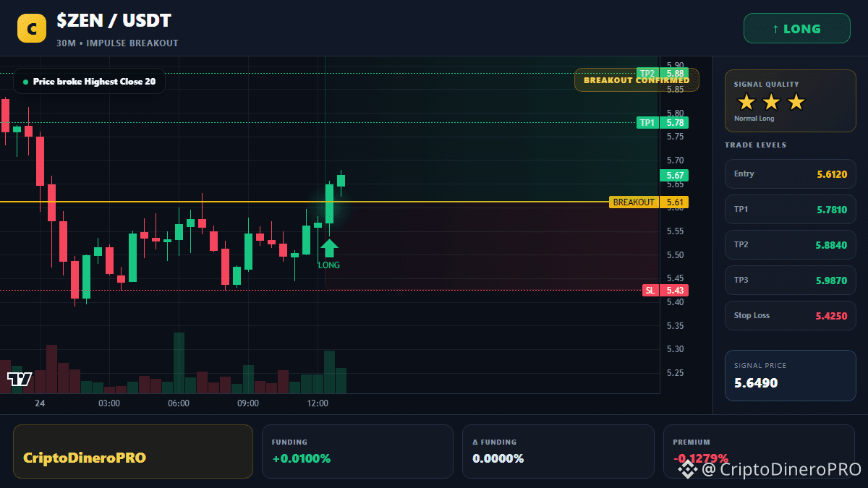Click the Entry 5.6120 trade level row
The width and height of the screenshot is (868, 488).
[790, 174]
